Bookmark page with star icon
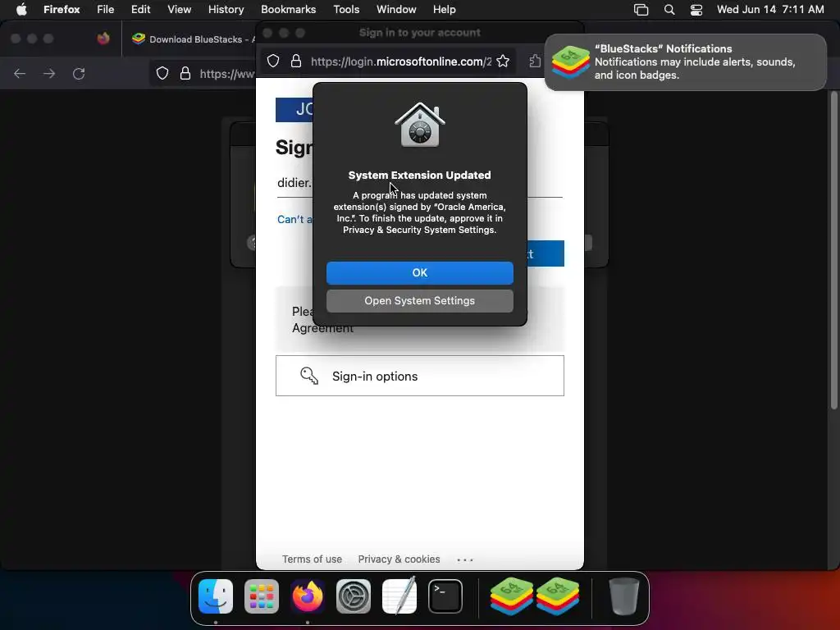The image size is (840, 630). coord(503,61)
